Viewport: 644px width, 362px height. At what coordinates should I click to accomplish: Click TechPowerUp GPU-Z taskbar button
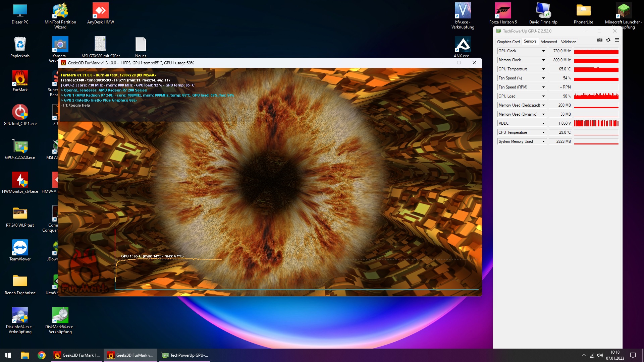(x=184, y=355)
